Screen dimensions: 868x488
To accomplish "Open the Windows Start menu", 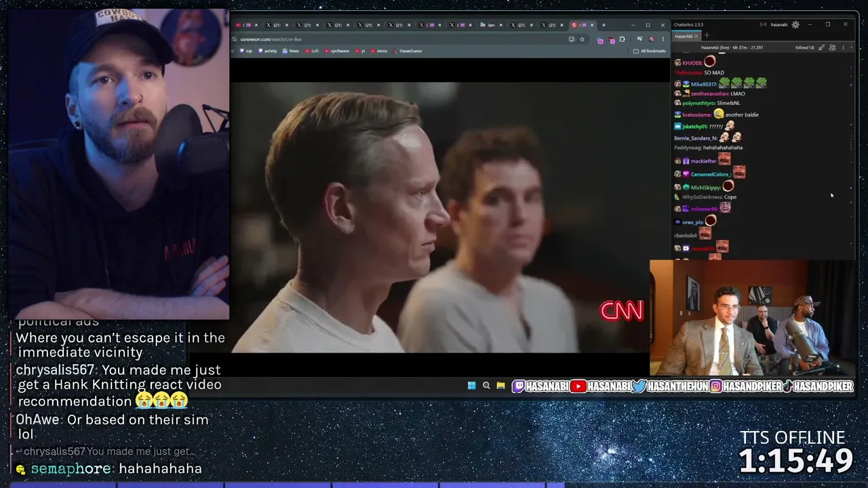I will pos(472,386).
